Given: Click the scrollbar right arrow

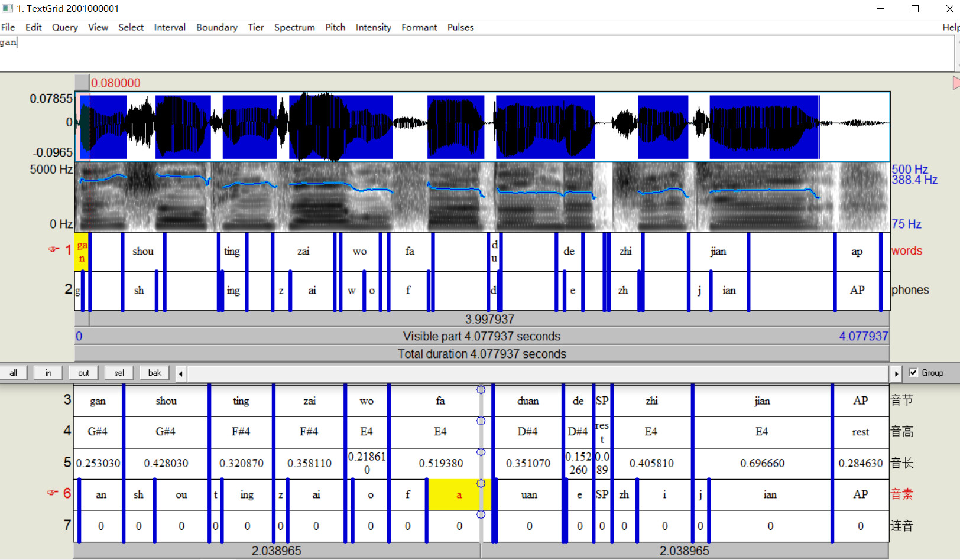Looking at the screenshot, I should (896, 373).
